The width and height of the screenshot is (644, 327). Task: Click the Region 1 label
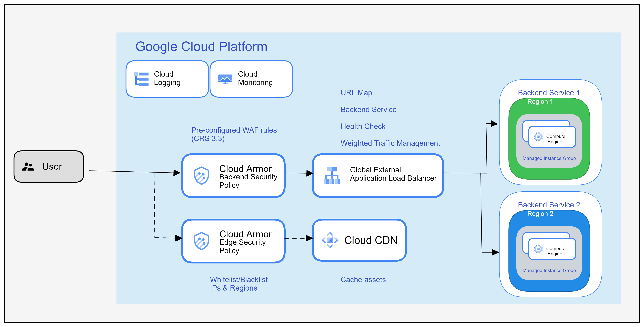540,102
